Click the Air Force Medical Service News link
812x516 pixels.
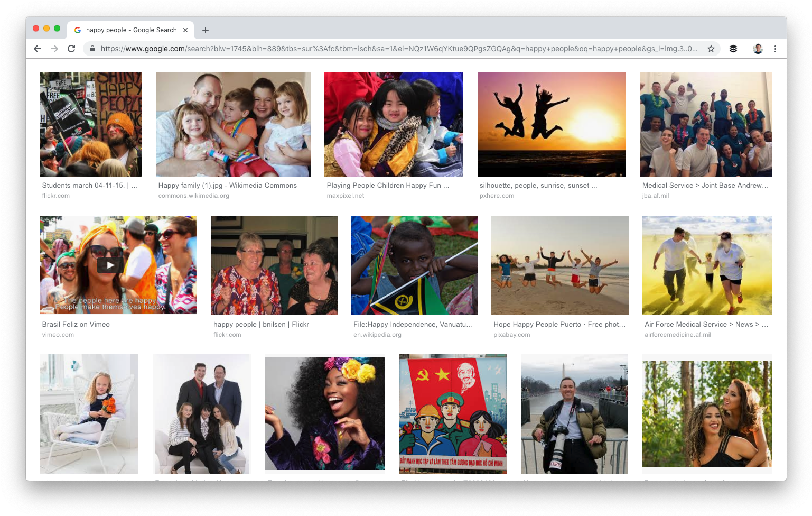click(705, 324)
